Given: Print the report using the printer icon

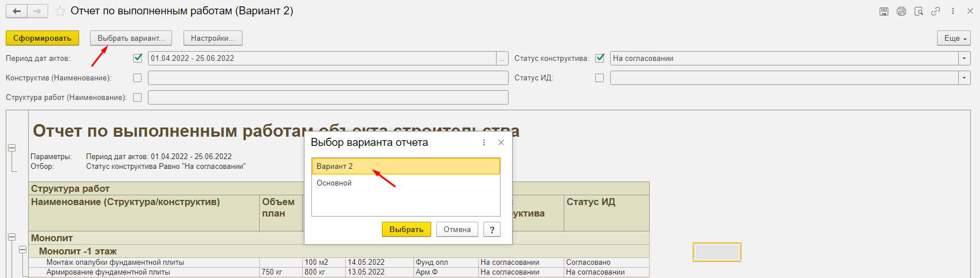Looking at the screenshot, I should 901,11.
